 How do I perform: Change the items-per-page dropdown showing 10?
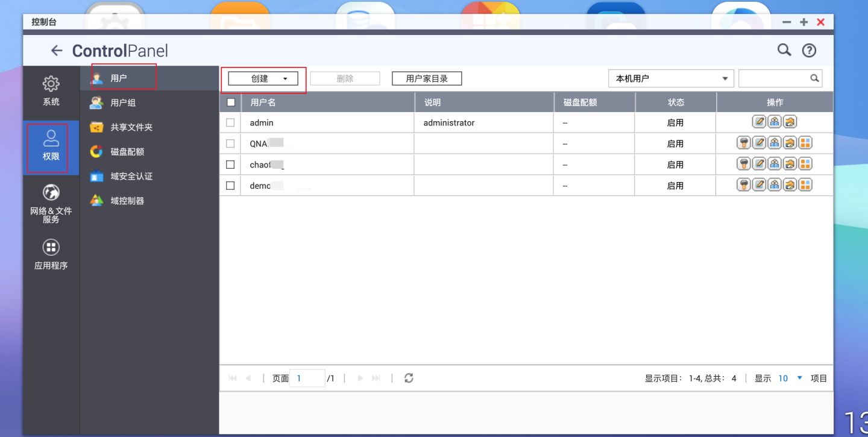point(790,379)
